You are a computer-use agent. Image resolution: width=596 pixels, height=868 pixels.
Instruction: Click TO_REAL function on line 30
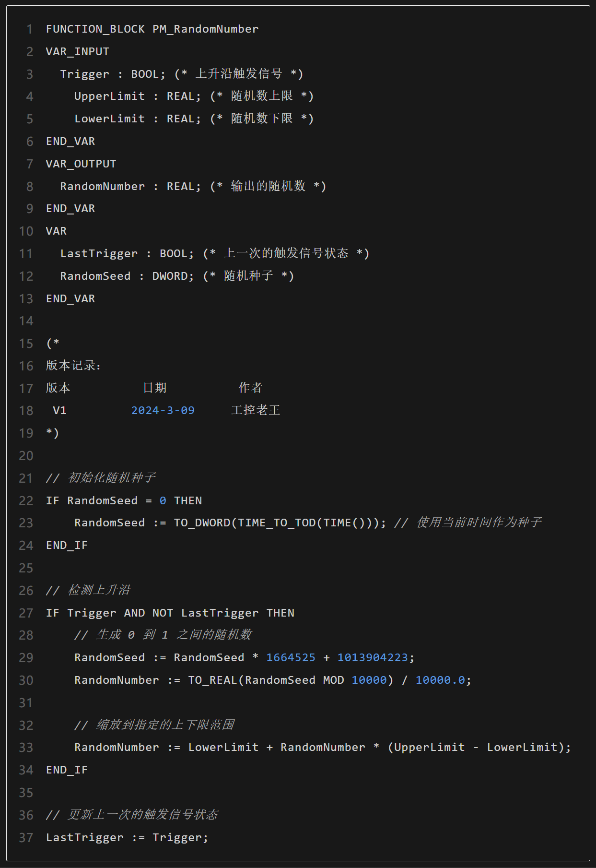tap(212, 680)
